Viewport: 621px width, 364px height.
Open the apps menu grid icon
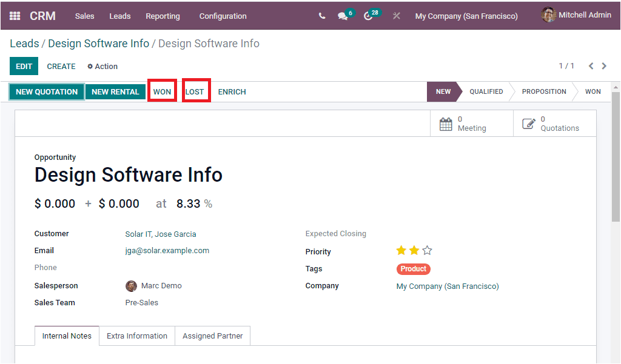pyautogui.click(x=13, y=15)
